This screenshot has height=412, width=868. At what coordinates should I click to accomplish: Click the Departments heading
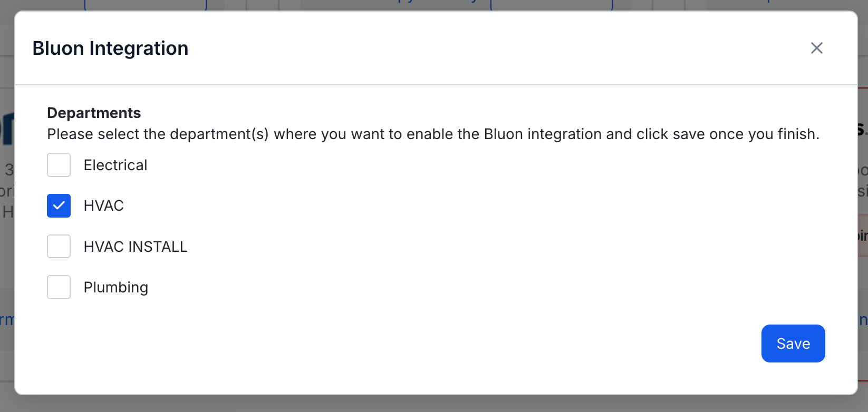[94, 113]
